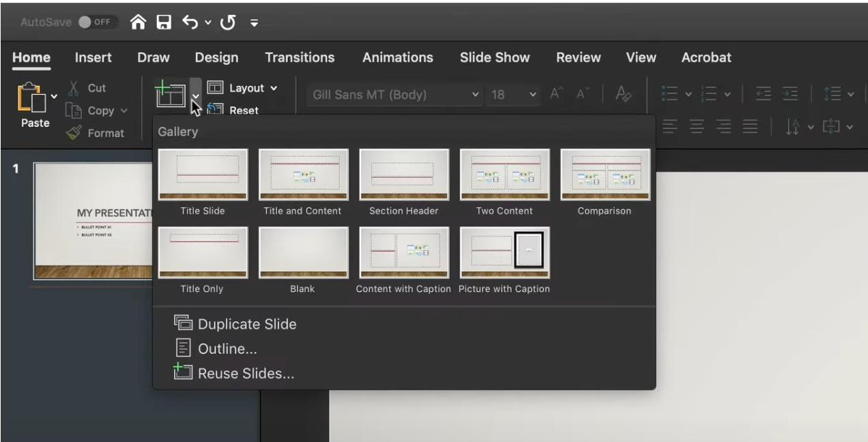This screenshot has height=442, width=868.
Task: Open the Transitions tab
Action: pyautogui.click(x=300, y=58)
